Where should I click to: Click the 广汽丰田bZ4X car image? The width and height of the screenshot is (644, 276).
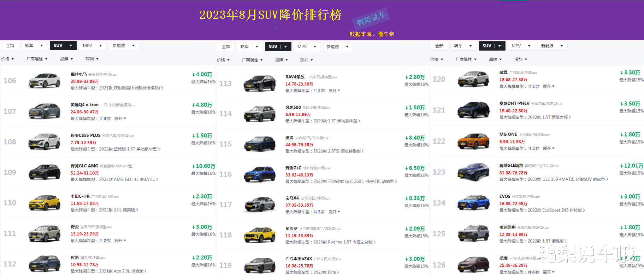260,265
